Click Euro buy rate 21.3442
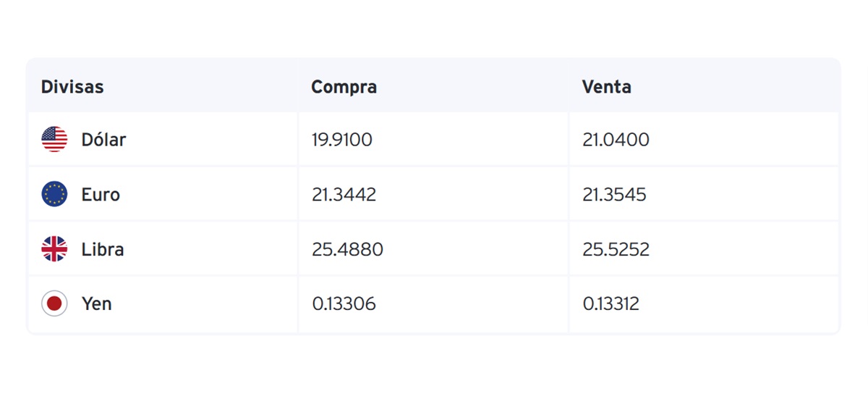 [x=344, y=195]
